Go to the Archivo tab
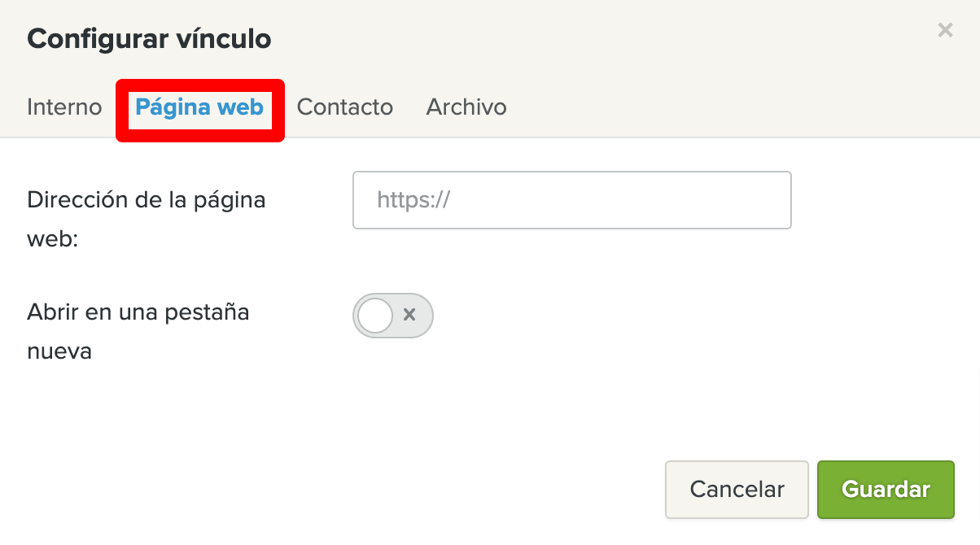 (466, 107)
